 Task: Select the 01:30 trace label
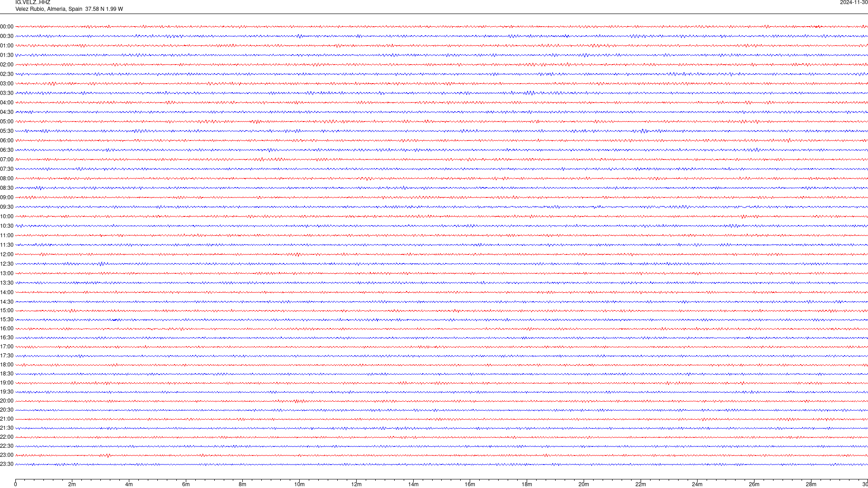point(7,55)
